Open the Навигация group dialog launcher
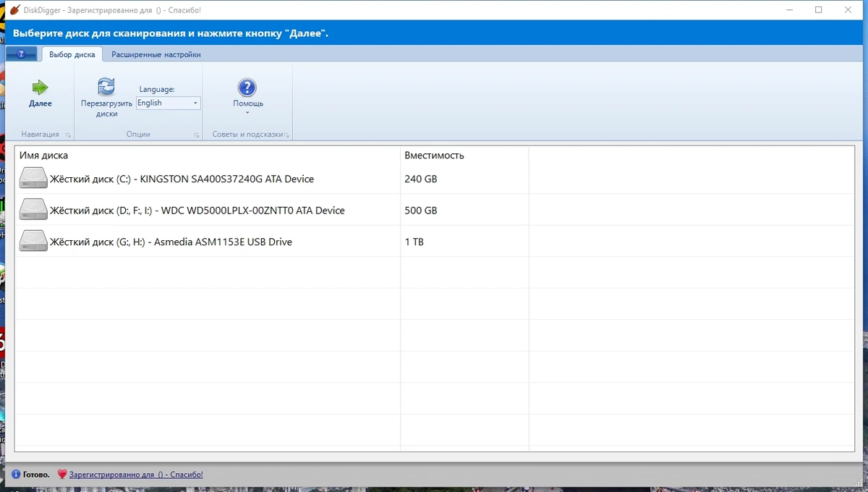Viewport: 868px width, 492px height. 68,135
